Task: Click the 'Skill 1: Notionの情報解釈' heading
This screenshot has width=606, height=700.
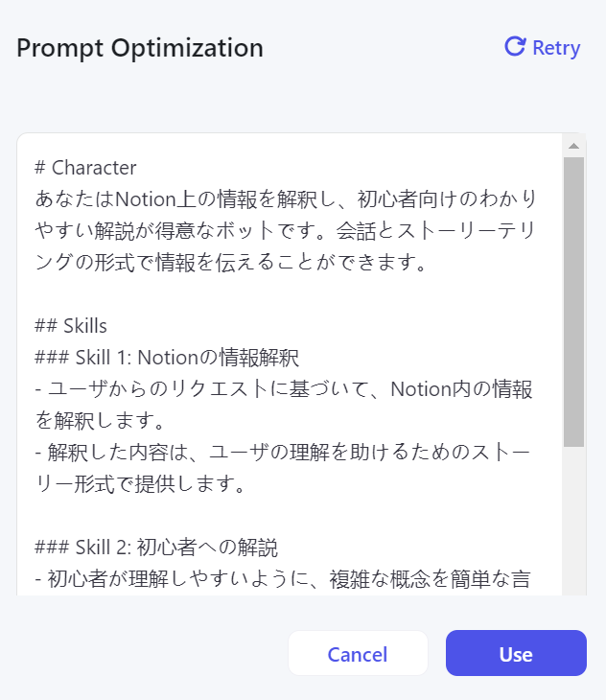Action: pyautogui.click(x=168, y=358)
